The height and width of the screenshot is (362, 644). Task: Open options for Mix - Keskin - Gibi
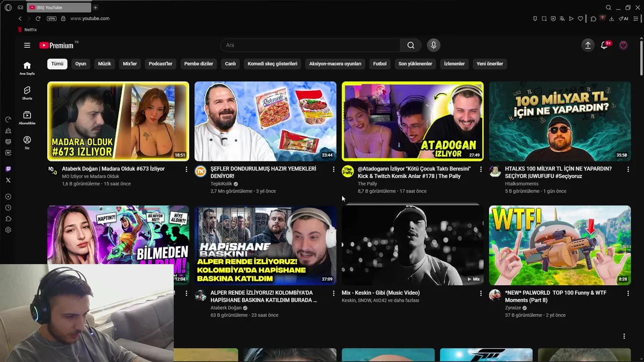point(480,293)
